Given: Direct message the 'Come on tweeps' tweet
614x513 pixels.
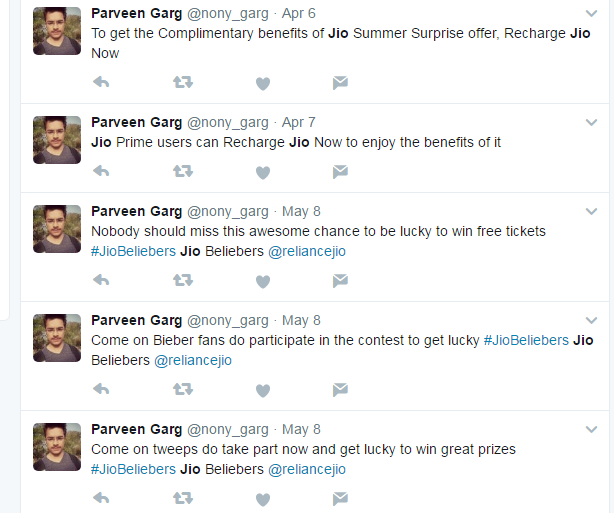Looking at the screenshot, I should [x=340, y=498].
